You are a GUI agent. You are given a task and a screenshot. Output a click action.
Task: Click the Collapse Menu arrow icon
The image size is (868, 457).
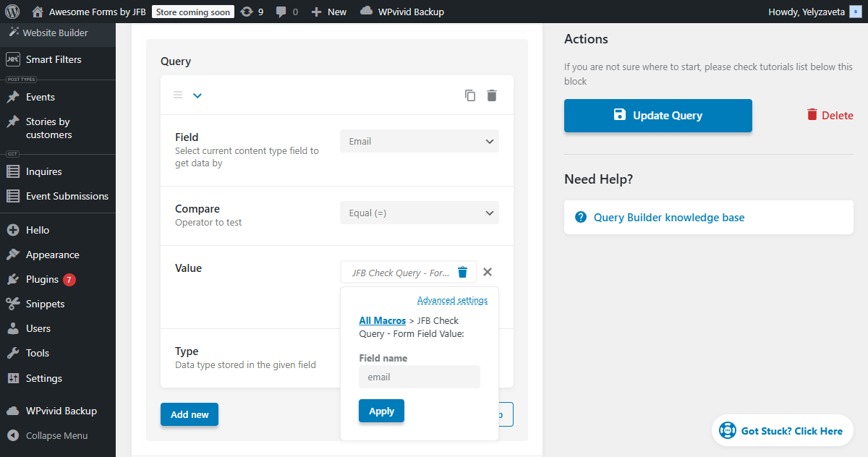[13, 435]
